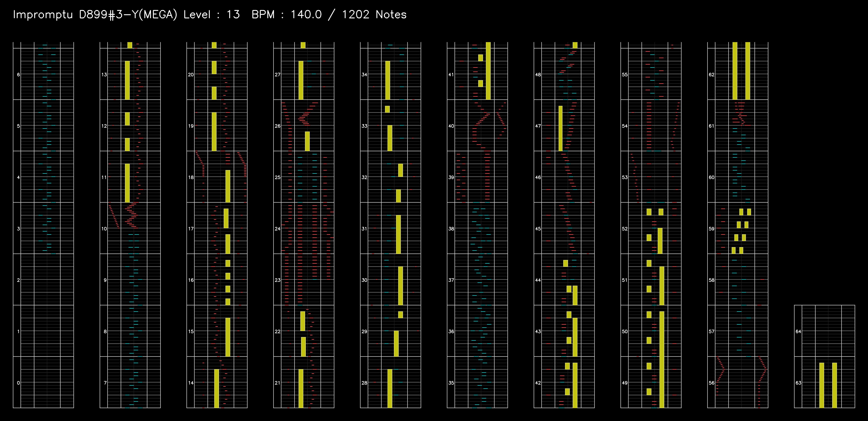Screen dimensions: 868x421
Task: Click the "1202 Notes" count text
Action: (x=374, y=14)
